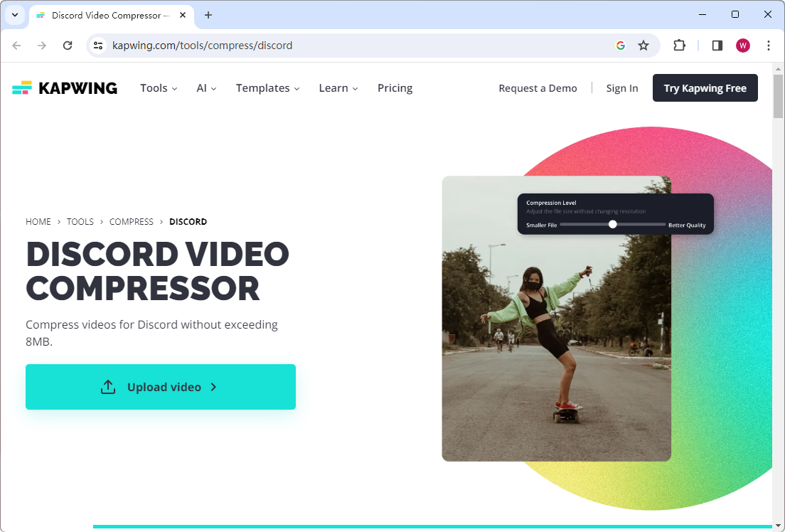Expand the Templates menu
Image resolution: width=785 pixels, height=532 pixels.
(x=268, y=88)
